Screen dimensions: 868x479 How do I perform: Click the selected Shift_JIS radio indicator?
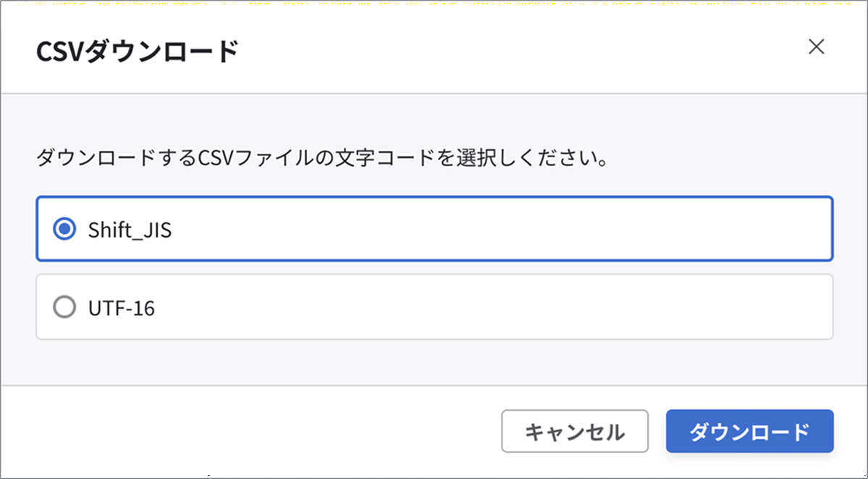point(65,228)
